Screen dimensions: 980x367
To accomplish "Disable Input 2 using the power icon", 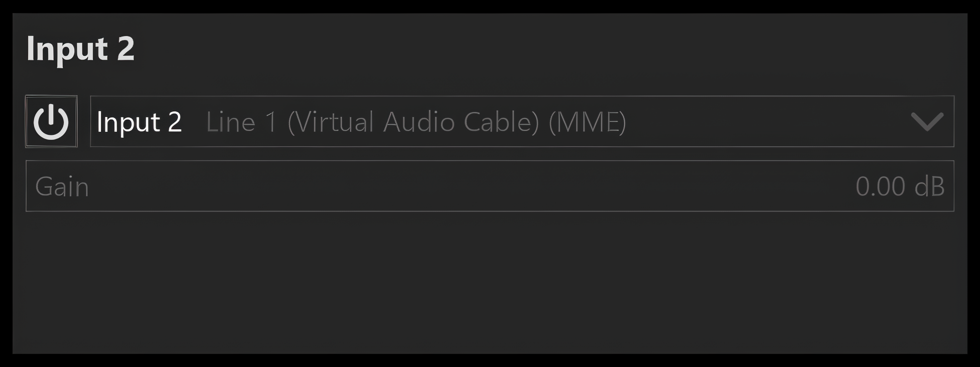I will point(51,121).
